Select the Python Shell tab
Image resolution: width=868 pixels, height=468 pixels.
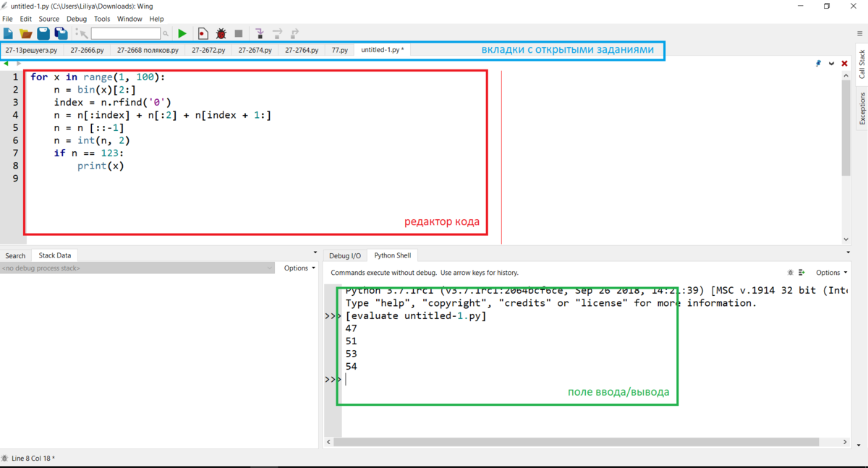tap(393, 255)
